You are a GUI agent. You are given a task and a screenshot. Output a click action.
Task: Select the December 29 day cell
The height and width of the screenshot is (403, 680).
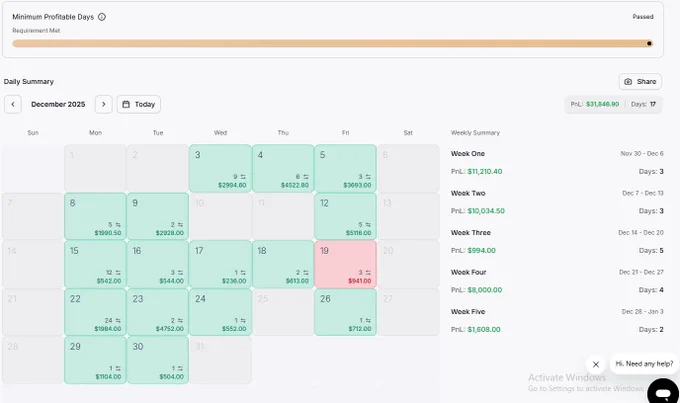point(95,360)
